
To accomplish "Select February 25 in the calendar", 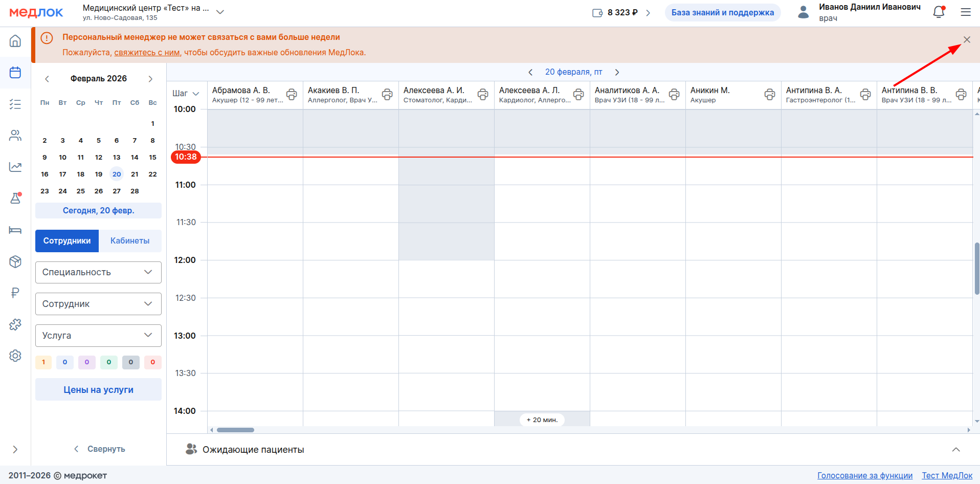I will (x=81, y=191).
